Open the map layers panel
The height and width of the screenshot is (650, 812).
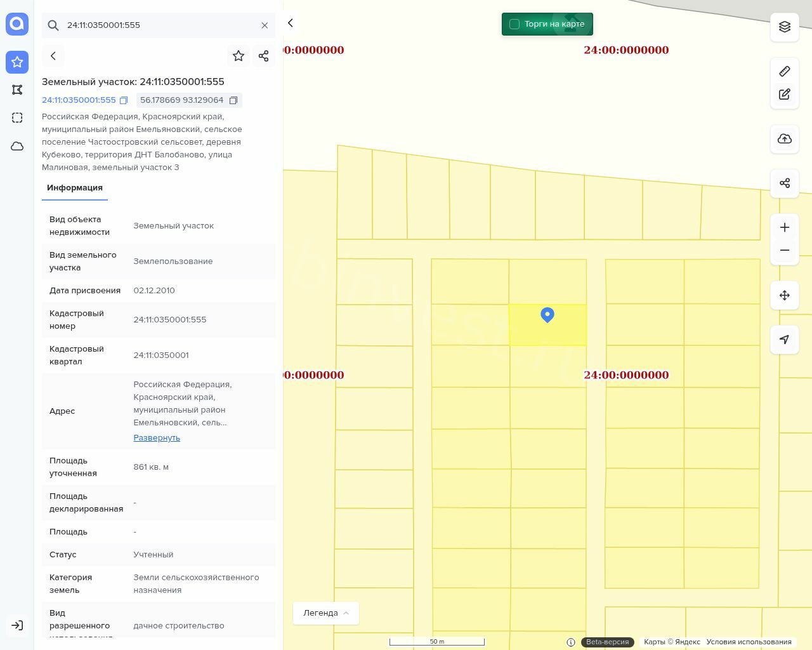click(784, 27)
